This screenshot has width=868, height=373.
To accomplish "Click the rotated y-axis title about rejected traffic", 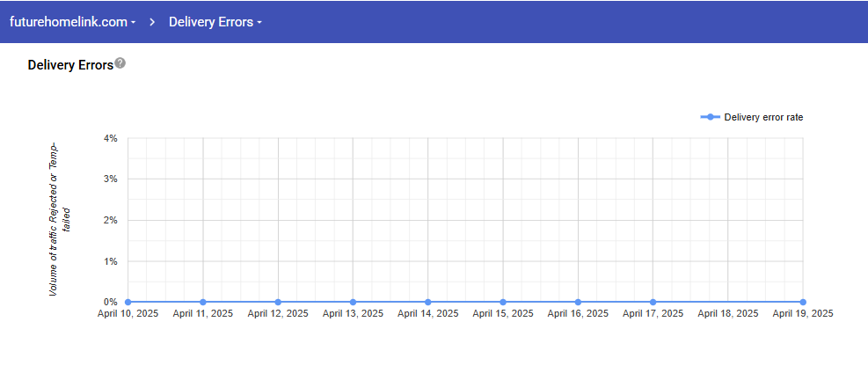I will click(x=58, y=217).
